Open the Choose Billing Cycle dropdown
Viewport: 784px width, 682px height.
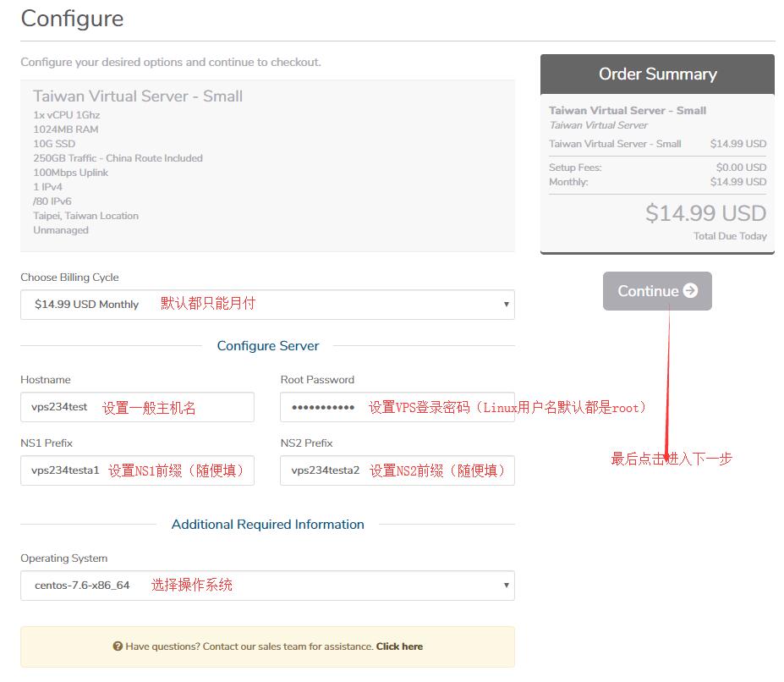[267, 305]
